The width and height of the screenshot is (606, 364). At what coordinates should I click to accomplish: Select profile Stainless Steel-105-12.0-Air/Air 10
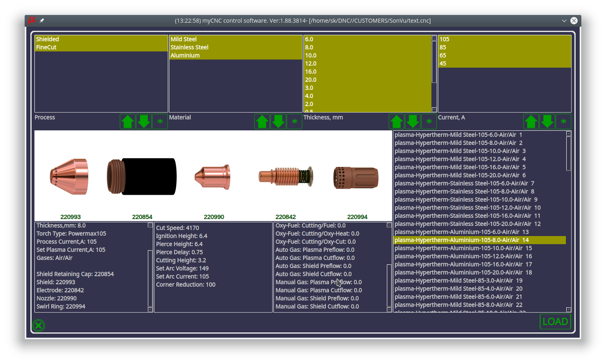coord(480,208)
